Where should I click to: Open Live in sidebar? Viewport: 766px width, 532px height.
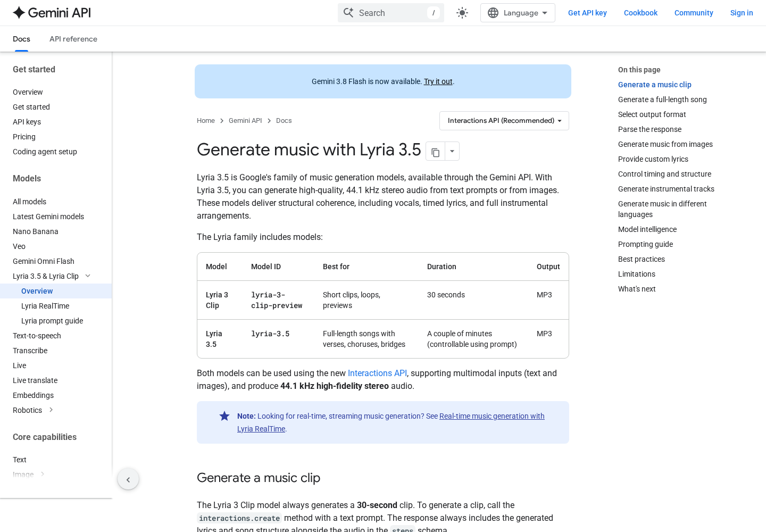[19, 365]
